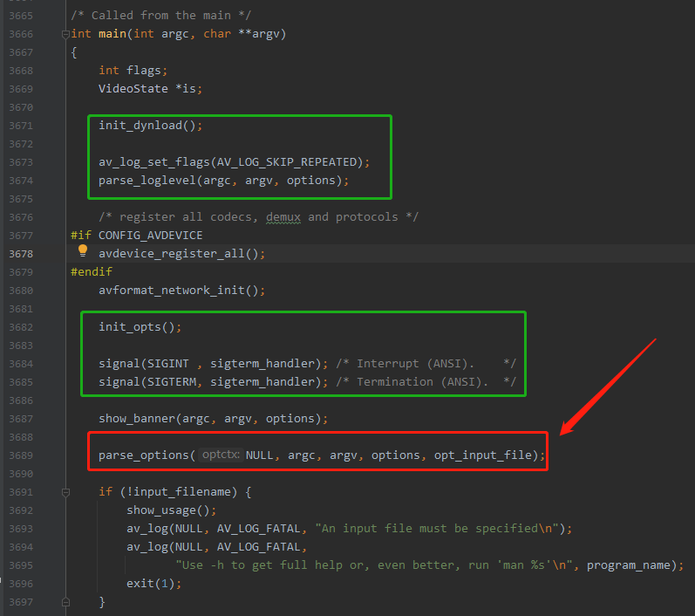The image size is (695, 616).
Task: Click parse_options function name
Action: 144,455
